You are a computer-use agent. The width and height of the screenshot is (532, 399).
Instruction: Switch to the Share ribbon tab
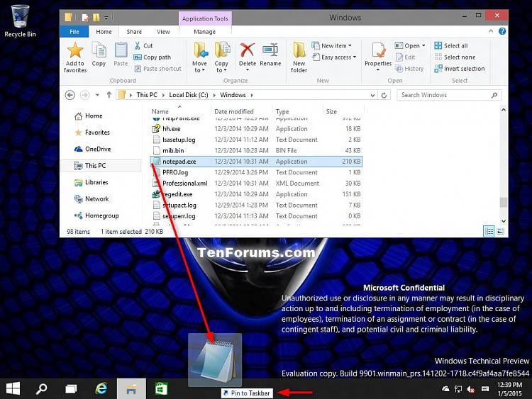[134, 31]
